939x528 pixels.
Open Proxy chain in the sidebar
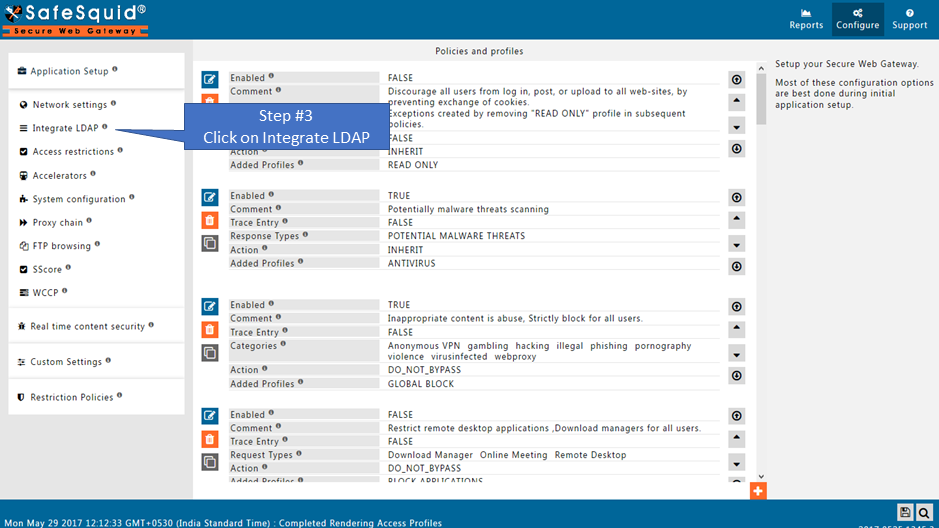click(57, 223)
